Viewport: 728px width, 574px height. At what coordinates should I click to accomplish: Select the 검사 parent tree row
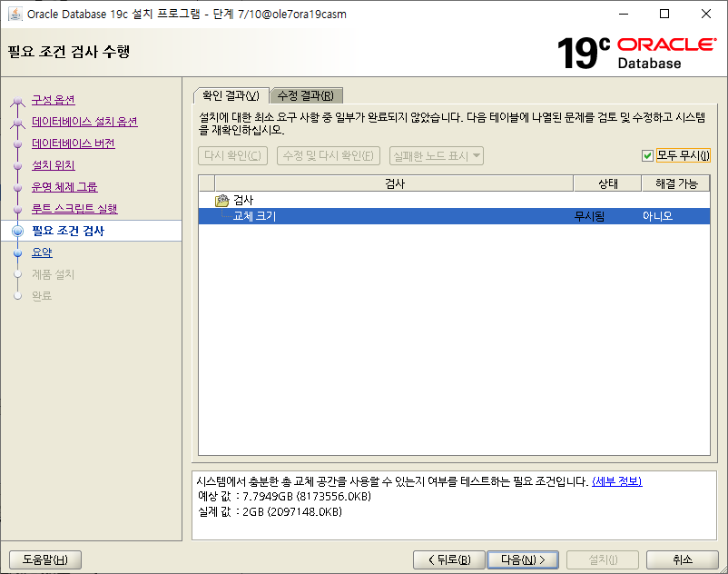tap(454, 200)
